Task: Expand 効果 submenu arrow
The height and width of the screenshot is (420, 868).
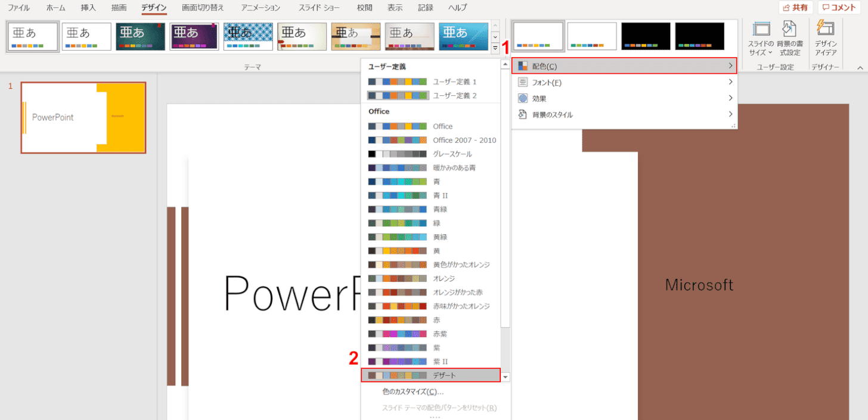Action: (730, 98)
